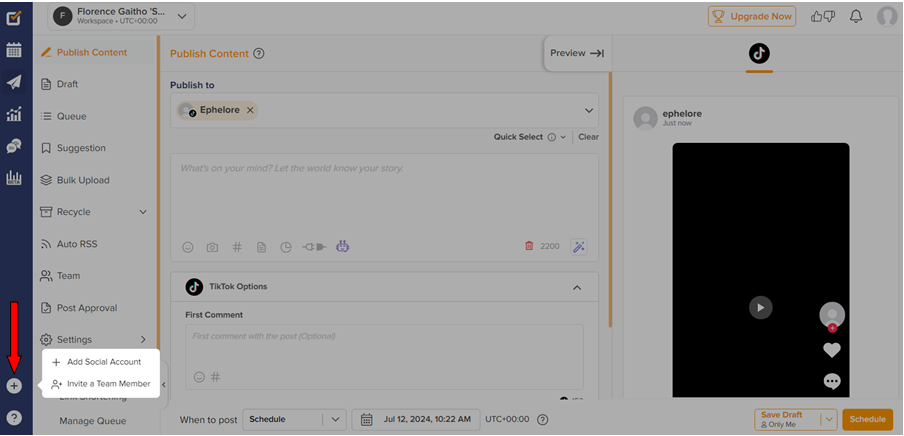
Task: Expand the Recycle submenu
Action: click(x=144, y=212)
